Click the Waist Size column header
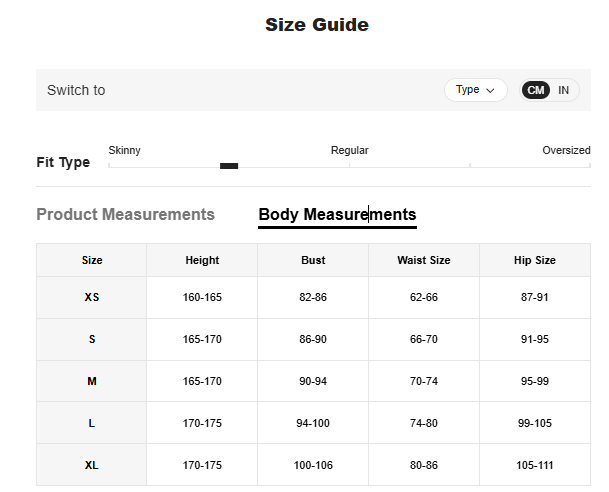 pyautogui.click(x=424, y=260)
